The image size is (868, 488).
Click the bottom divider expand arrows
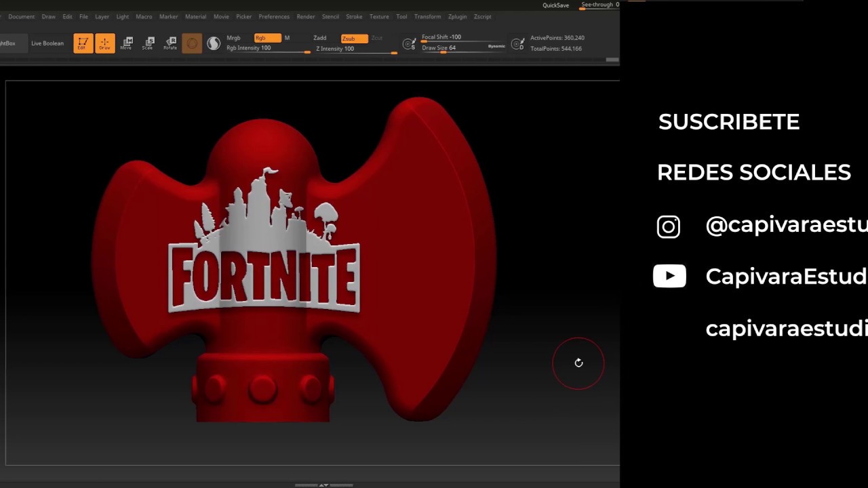pyautogui.click(x=323, y=485)
